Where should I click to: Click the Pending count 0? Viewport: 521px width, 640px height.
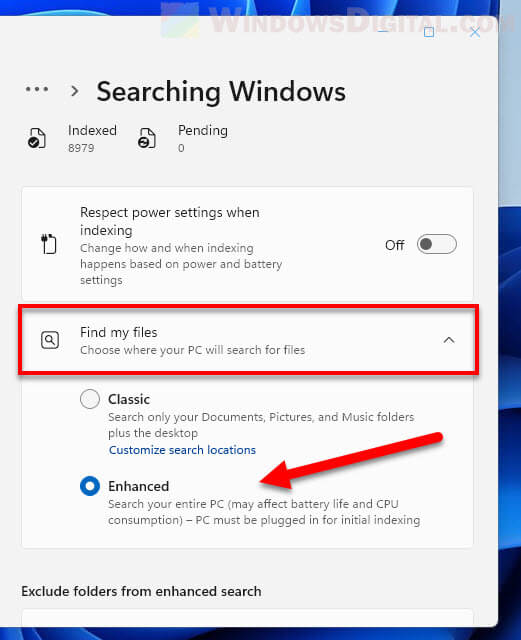point(181,148)
